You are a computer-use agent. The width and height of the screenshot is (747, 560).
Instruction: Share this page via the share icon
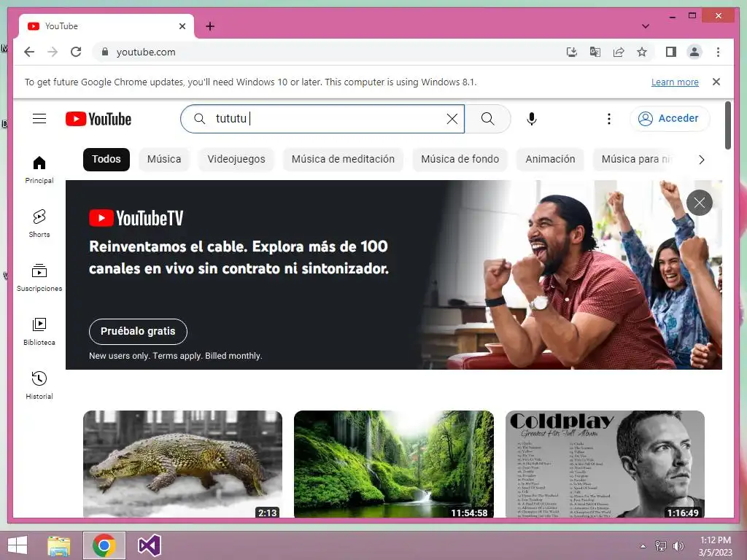pyautogui.click(x=619, y=52)
